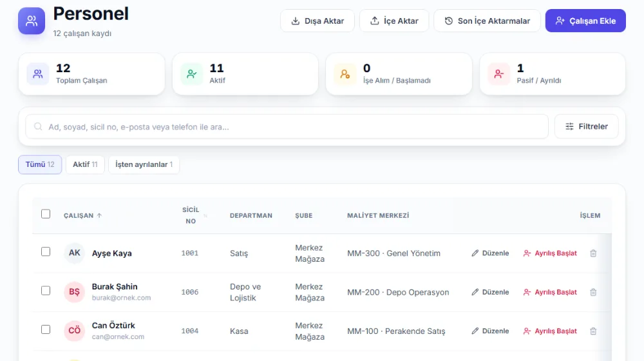
Task: Click the CÖ avatar for Can Öztürk
Action: (x=74, y=331)
